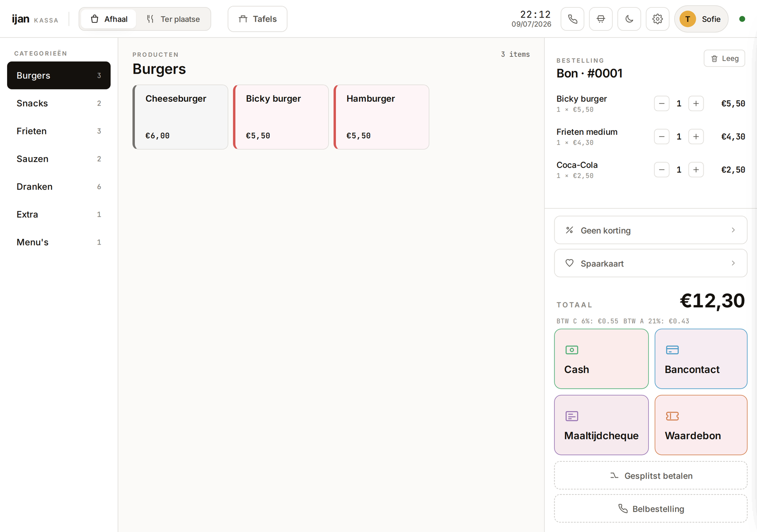Open the Sofie user profile menu

[x=701, y=19]
